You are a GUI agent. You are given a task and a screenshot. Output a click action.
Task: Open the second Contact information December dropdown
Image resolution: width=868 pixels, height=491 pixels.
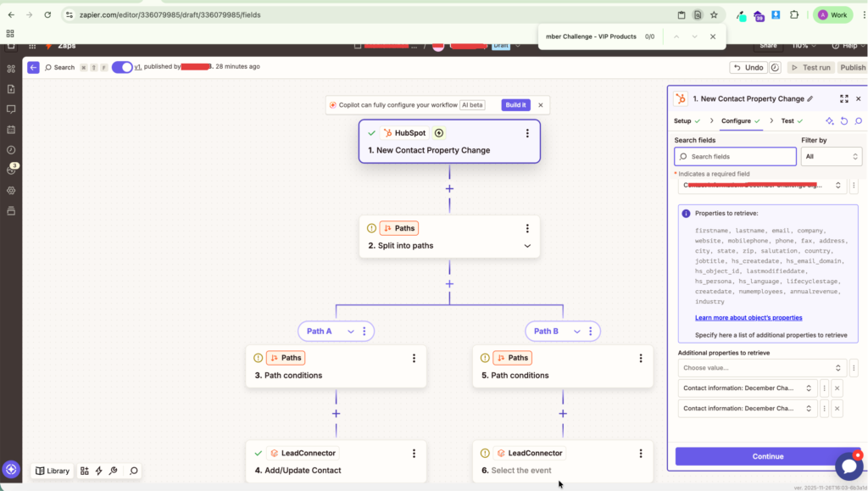pyautogui.click(x=748, y=409)
